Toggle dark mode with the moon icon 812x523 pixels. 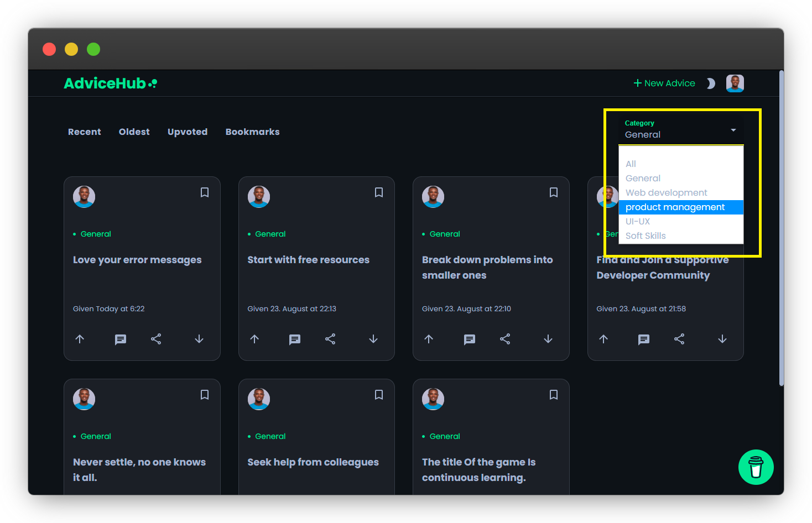click(711, 83)
